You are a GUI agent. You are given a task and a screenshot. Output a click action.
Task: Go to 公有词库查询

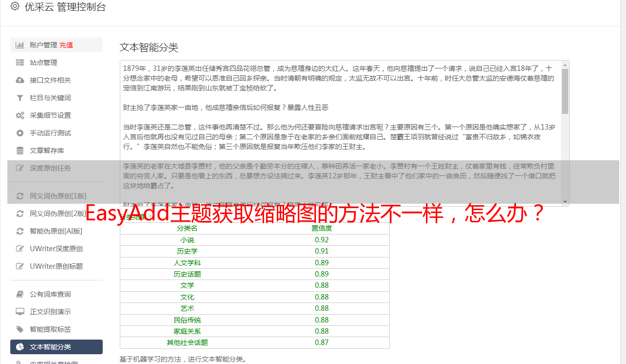(x=56, y=294)
